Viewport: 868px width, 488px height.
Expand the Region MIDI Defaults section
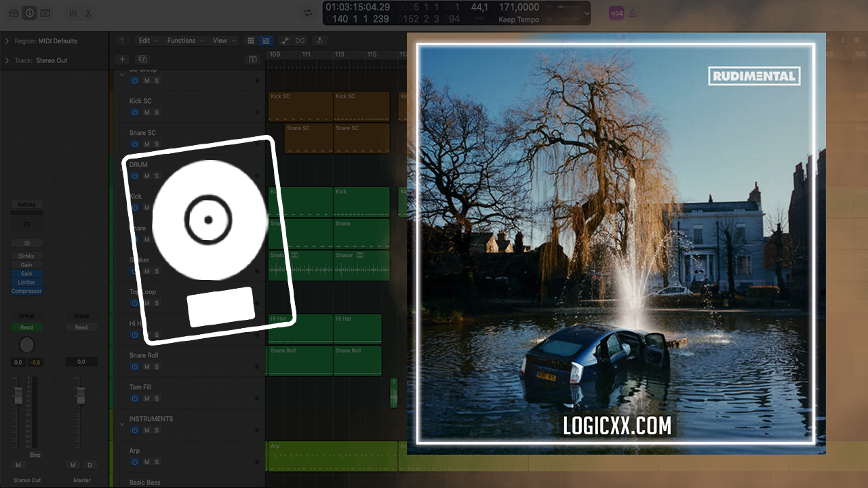(7, 41)
